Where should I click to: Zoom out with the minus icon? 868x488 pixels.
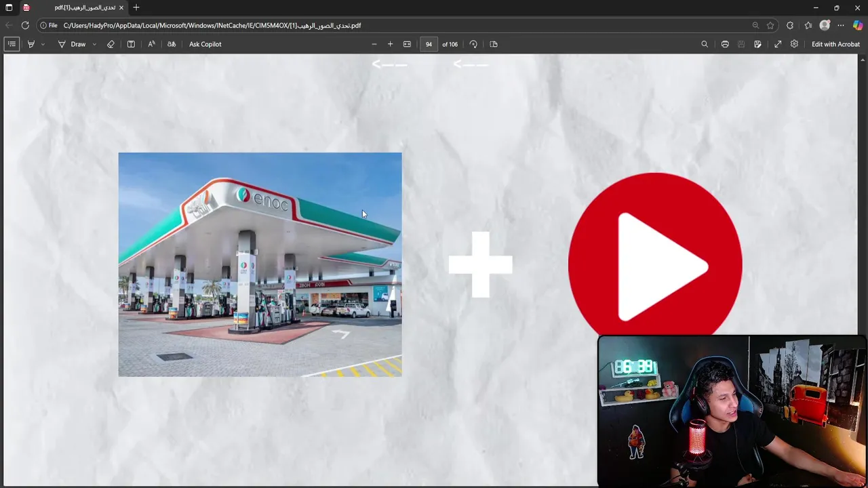(374, 44)
